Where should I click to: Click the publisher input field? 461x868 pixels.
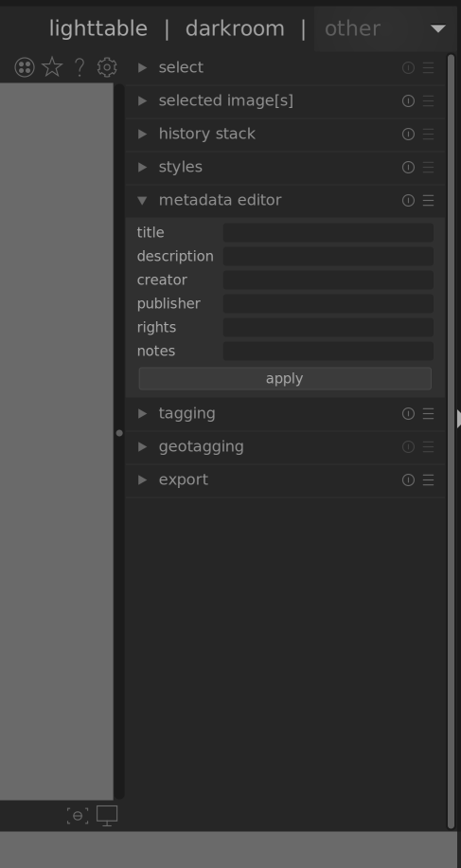[x=328, y=304]
